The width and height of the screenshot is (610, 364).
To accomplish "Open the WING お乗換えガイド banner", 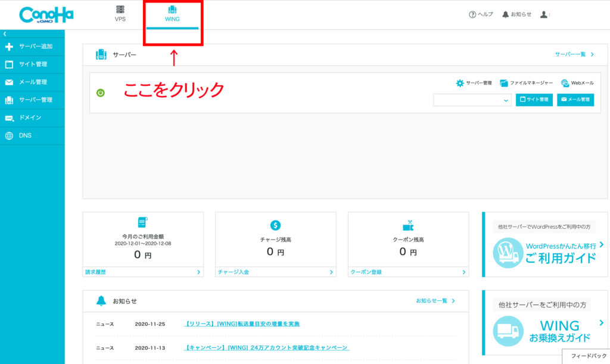I will (x=545, y=323).
